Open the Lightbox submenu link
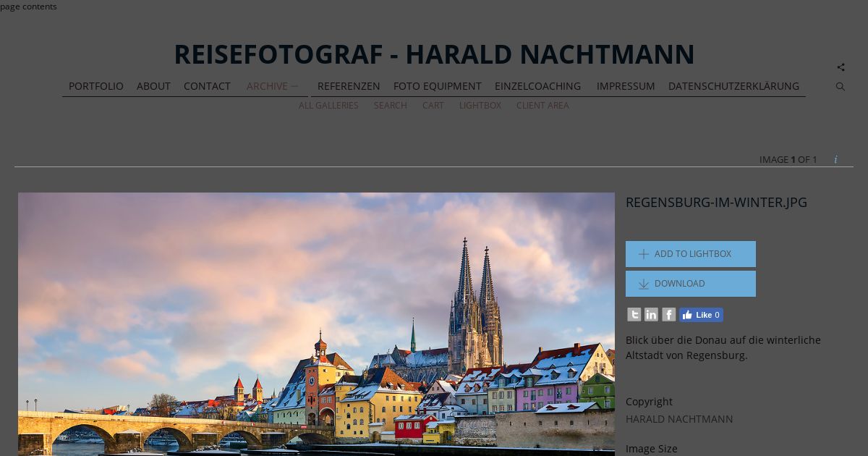The height and width of the screenshot is (456, 868). [x=480, y=106]
